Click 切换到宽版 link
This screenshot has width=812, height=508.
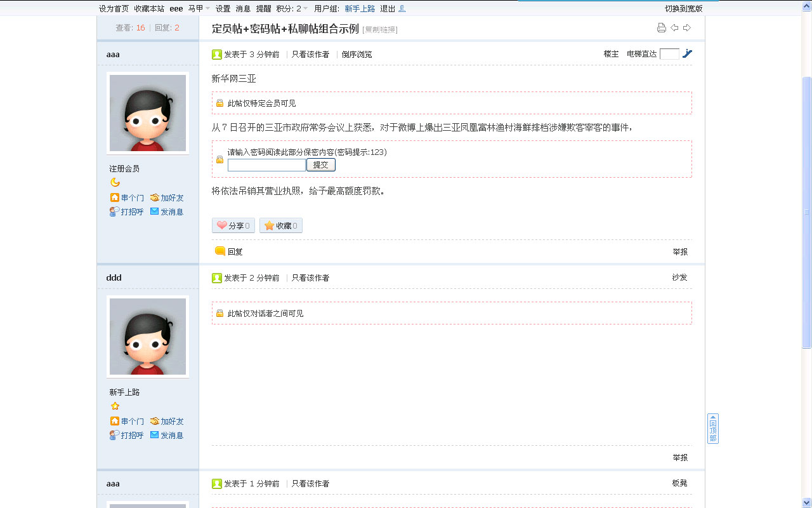pos(684,8)
